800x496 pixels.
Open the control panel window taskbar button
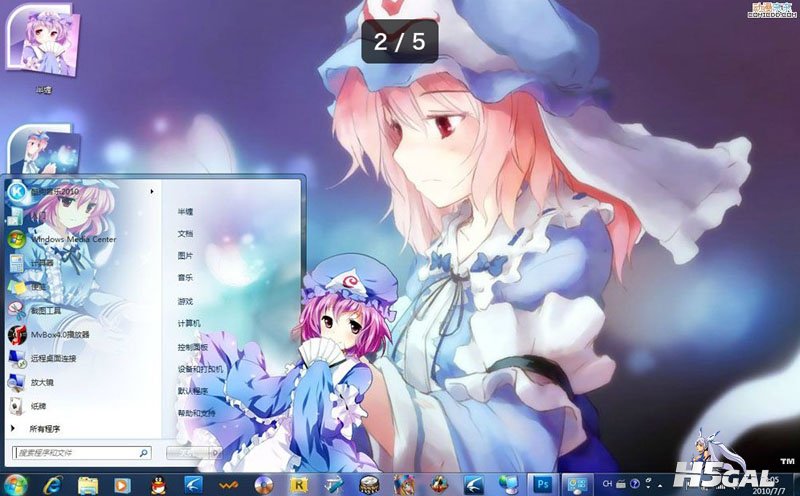tap(578, 484)
